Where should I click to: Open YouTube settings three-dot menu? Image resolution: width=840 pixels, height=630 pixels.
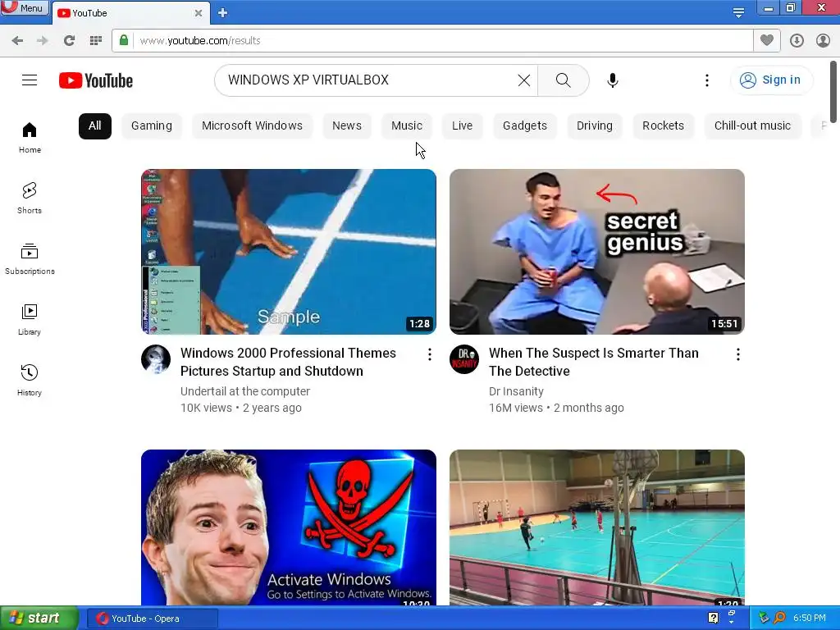[x=707, y=80]
